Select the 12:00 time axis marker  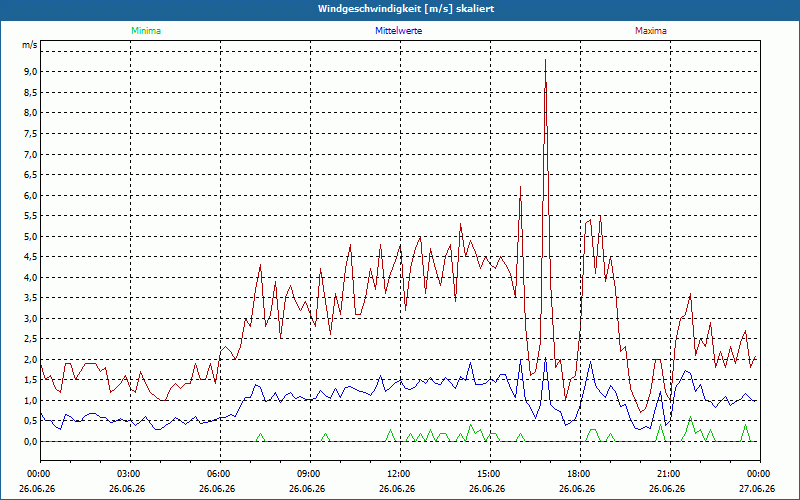click(x=400, y=474)
